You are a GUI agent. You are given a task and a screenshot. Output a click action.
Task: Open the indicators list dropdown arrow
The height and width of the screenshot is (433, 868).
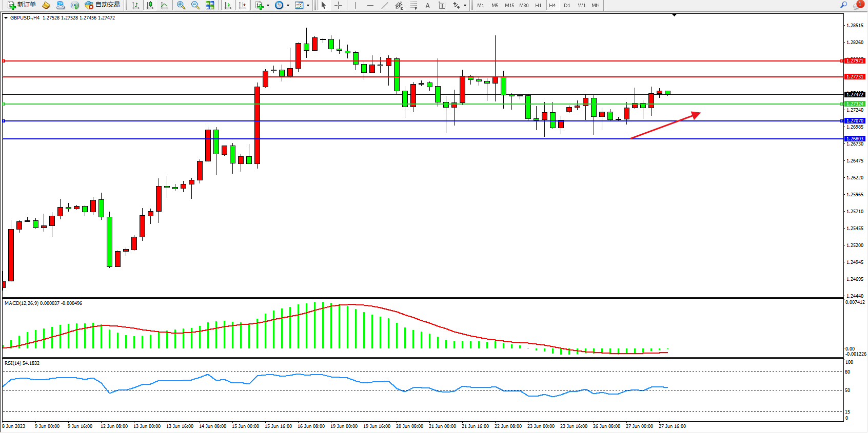point(268,6)
